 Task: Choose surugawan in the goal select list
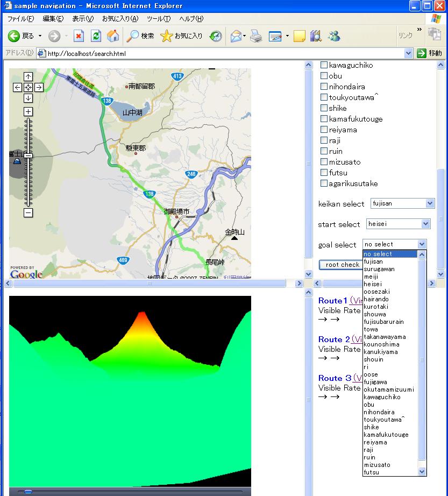click(x=379, y=269)
